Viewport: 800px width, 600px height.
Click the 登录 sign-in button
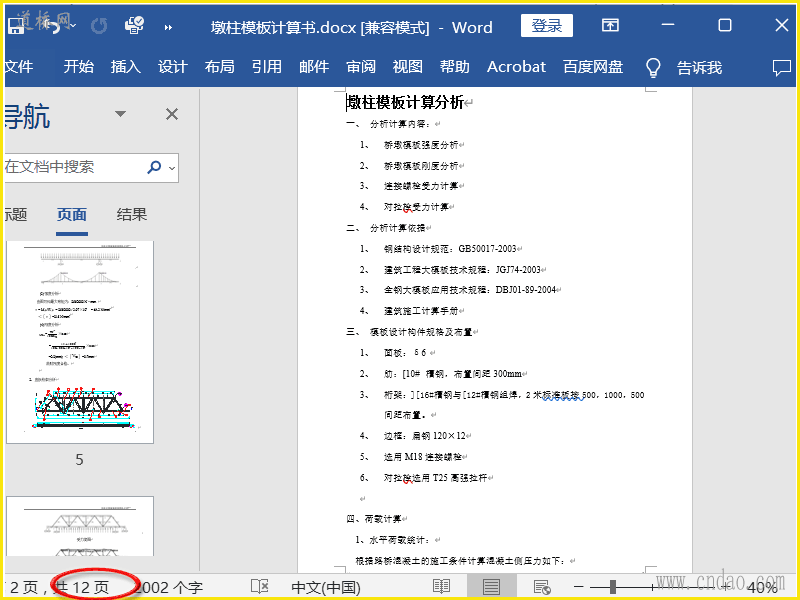point(546,26)
